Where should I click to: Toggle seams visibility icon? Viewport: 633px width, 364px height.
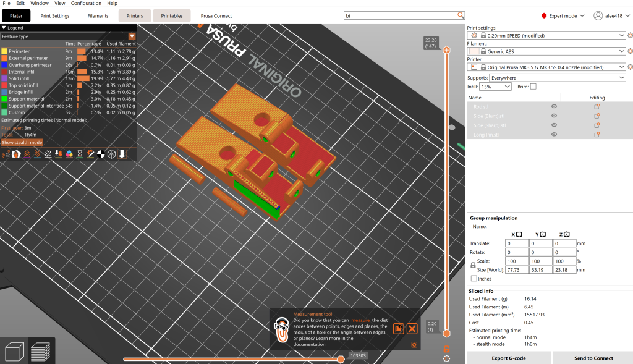[48, 154]
